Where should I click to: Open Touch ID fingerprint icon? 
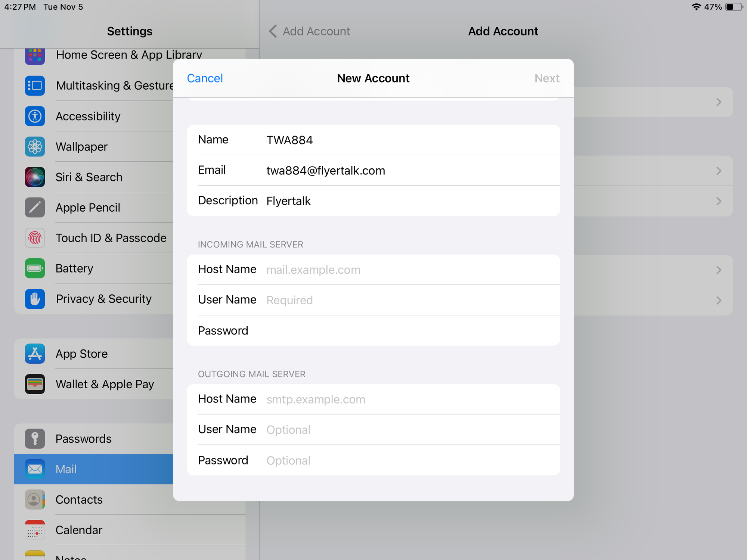(x=35, y=238)
